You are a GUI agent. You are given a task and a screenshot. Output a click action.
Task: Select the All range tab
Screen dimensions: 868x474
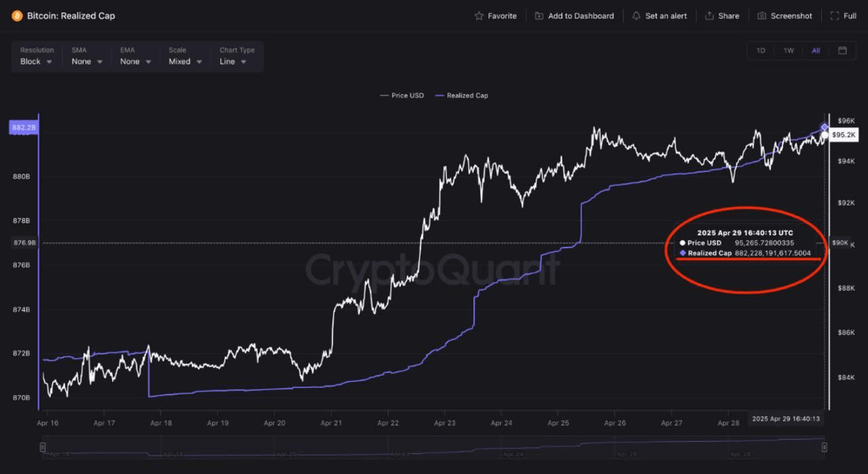point(816,50)
